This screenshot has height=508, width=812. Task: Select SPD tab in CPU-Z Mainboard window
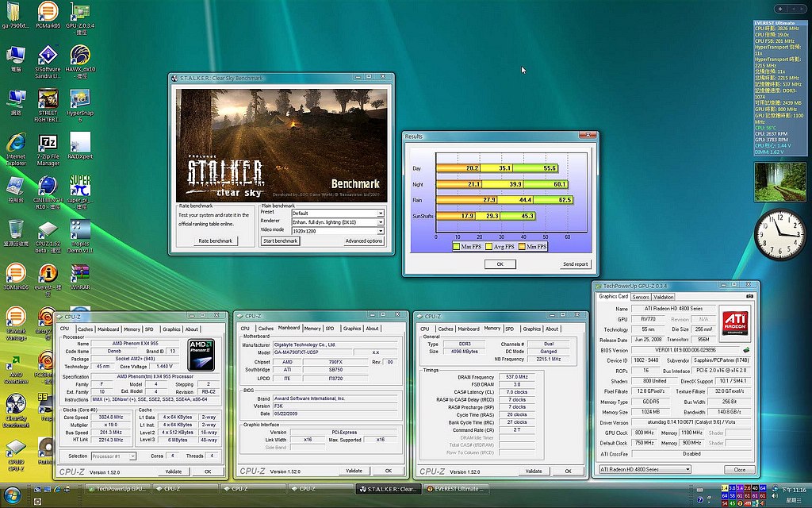point(330,329)
